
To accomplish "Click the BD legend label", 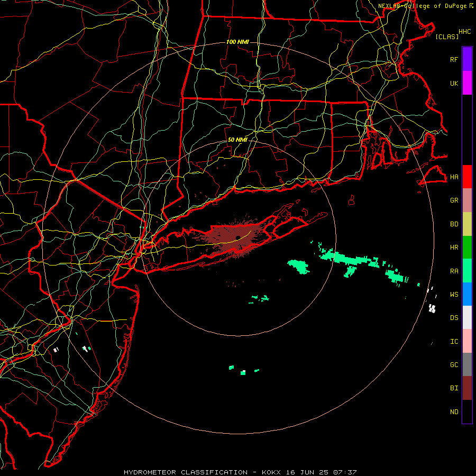I will [x=454, y=224].
